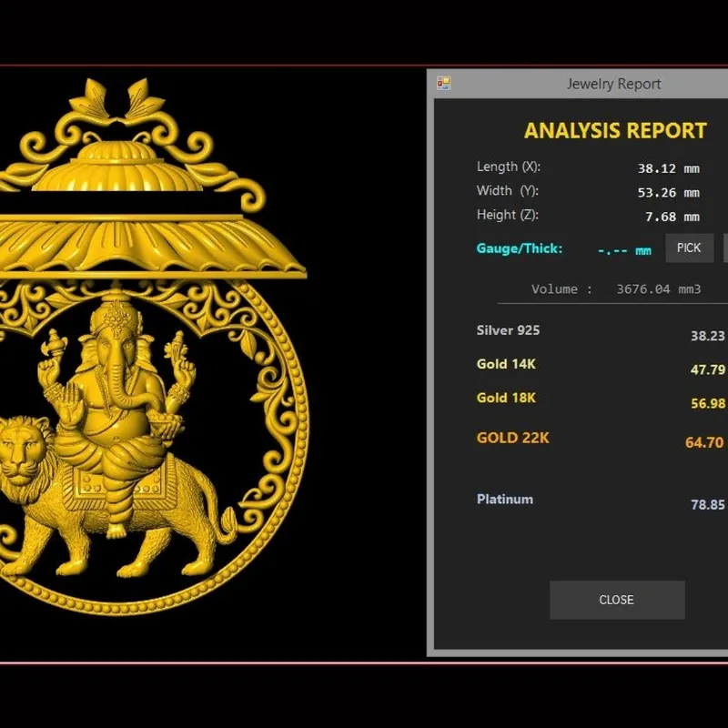Click the Gold 14K material label
Screen dimensions: 728x728
coord(506,364)
